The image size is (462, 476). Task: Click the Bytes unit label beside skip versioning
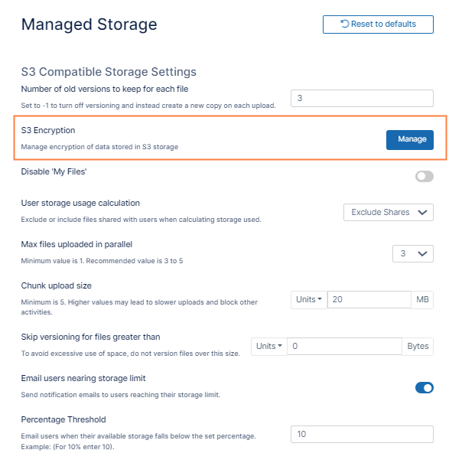(418, 346)
